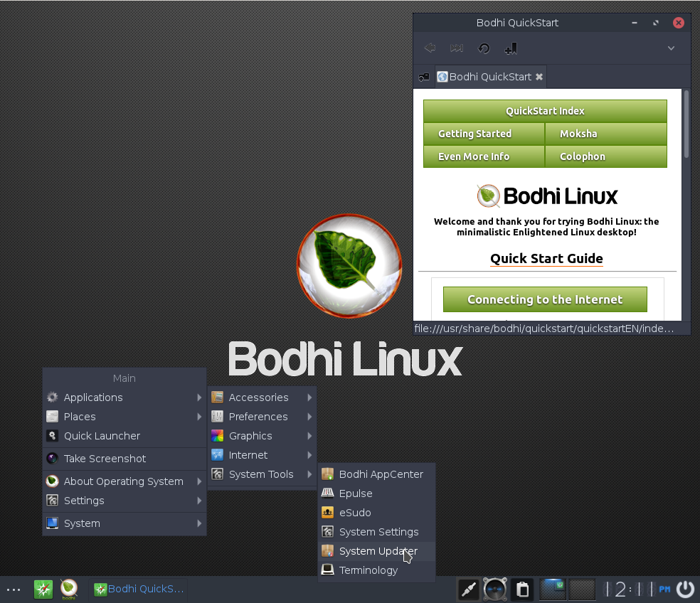
Task: Click the three-dots menu on taskbar
Action: coord(14,589)
